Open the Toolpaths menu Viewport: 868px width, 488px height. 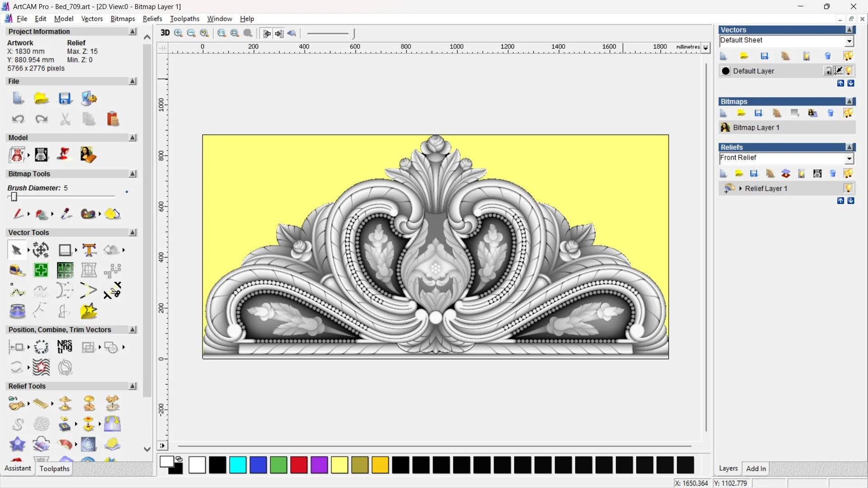pyautogui.click(x=184, y=19)
